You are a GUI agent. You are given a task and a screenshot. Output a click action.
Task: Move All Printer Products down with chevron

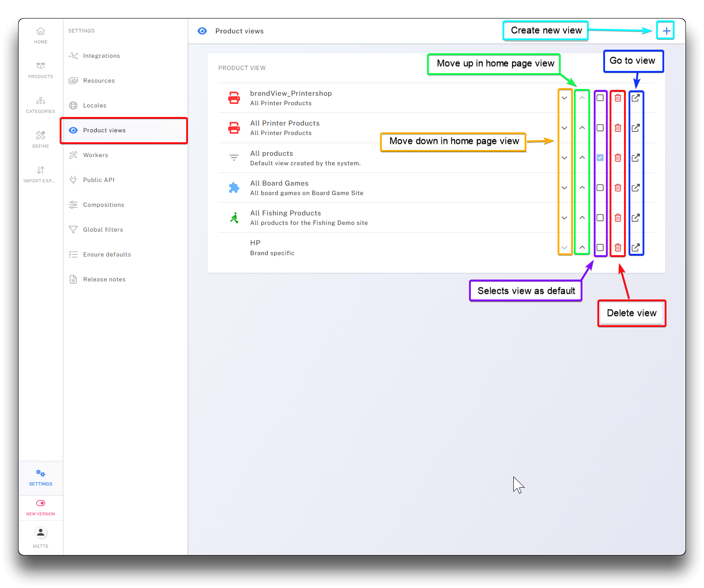pos(564,128)
